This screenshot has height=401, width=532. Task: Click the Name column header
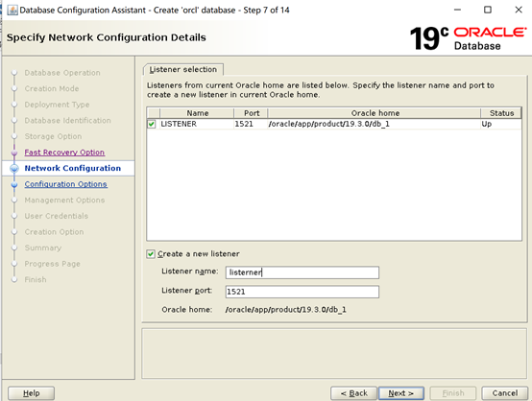point(197,113)
